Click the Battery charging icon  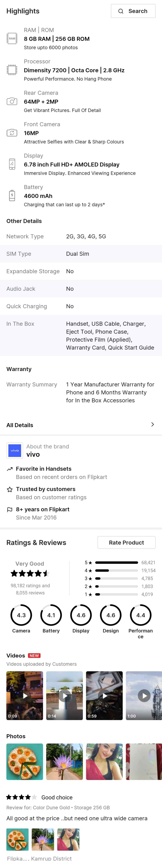click(x=12, y=195)
